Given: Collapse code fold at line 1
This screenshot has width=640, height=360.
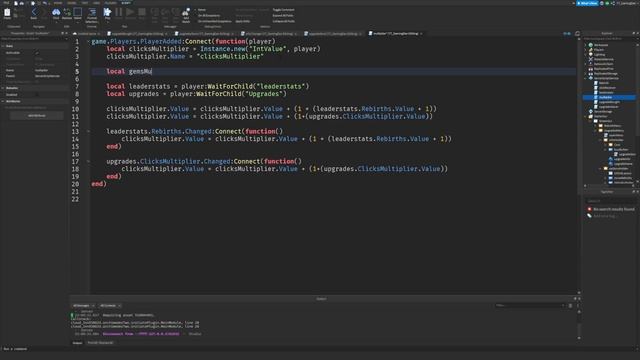Looking at the screenshot, I should tap(88, 42).
